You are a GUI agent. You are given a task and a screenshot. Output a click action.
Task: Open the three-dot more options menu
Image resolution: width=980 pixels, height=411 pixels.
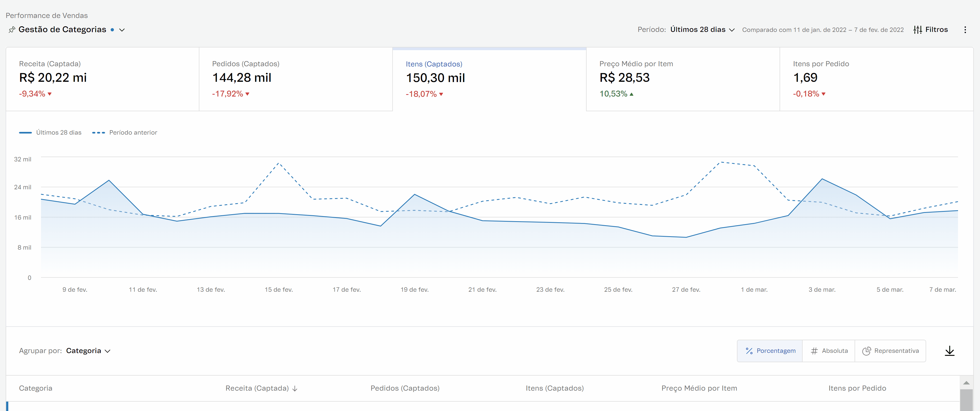coord(965,30)
